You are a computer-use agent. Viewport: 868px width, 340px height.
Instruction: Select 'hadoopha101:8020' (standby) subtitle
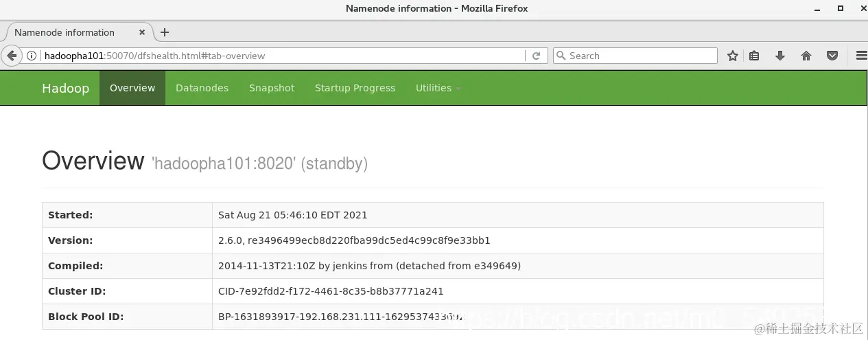[x=259, y=164]
